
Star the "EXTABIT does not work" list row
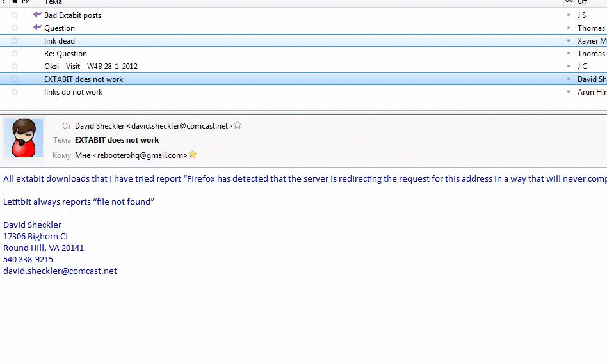coord(15,79)
